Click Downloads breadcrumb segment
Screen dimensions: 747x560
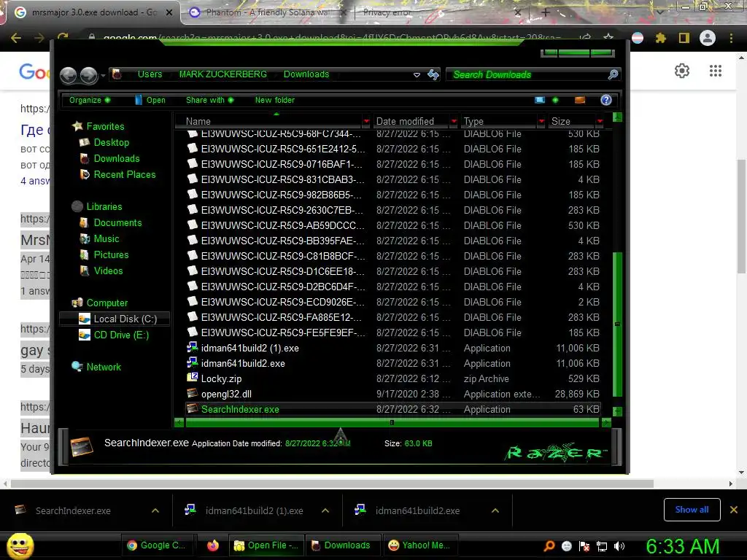pyautogui.click(x=306, y=74)
